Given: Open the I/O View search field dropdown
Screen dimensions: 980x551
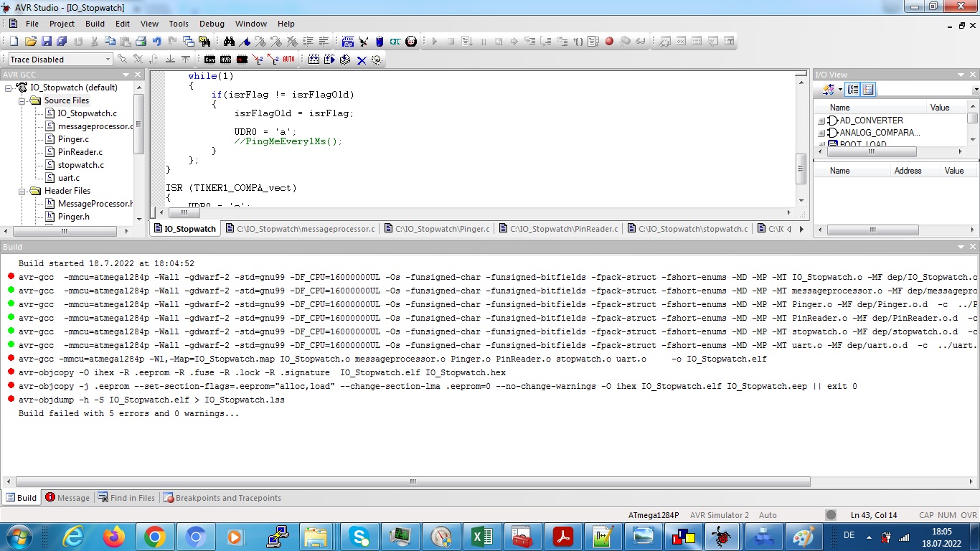Looking at the screenshot, I should pos(976,90).
